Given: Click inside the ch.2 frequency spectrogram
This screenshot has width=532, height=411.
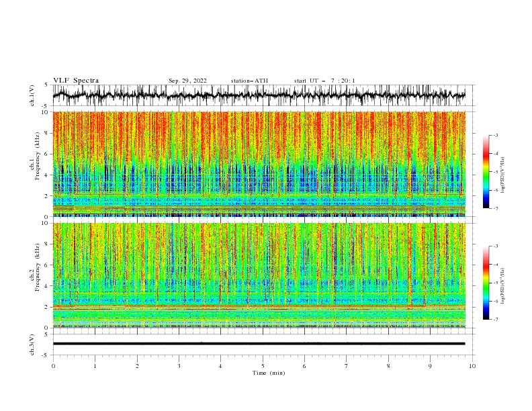Looking at the screenshot, I should point(259,275).
